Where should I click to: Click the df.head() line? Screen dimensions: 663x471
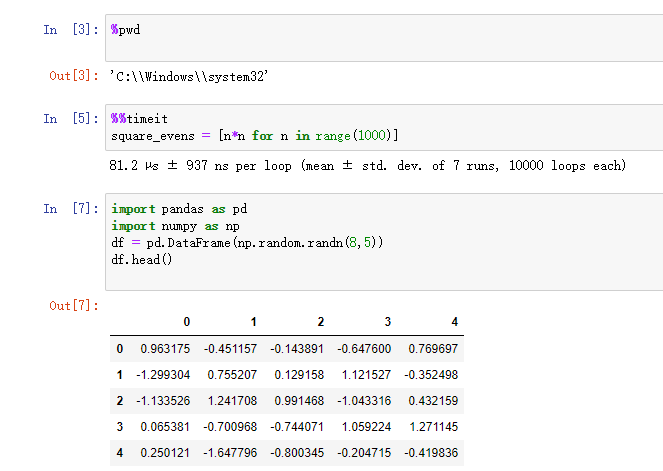[142, 259]
